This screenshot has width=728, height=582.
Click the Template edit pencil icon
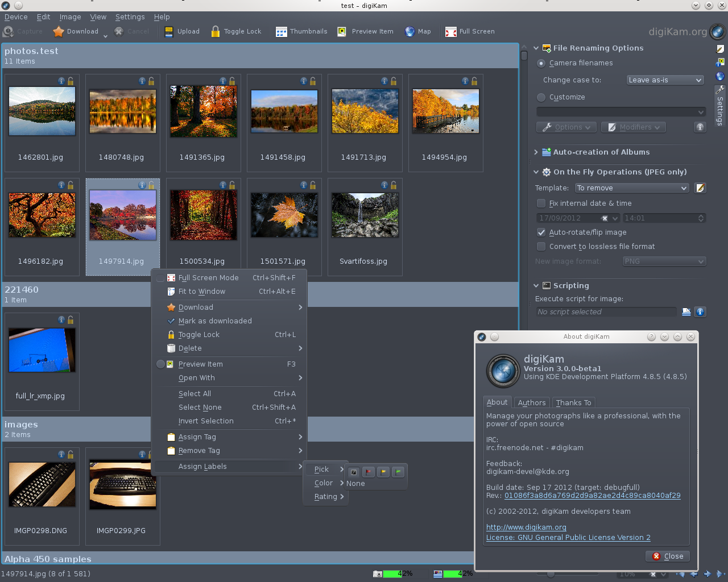[700, 188]
